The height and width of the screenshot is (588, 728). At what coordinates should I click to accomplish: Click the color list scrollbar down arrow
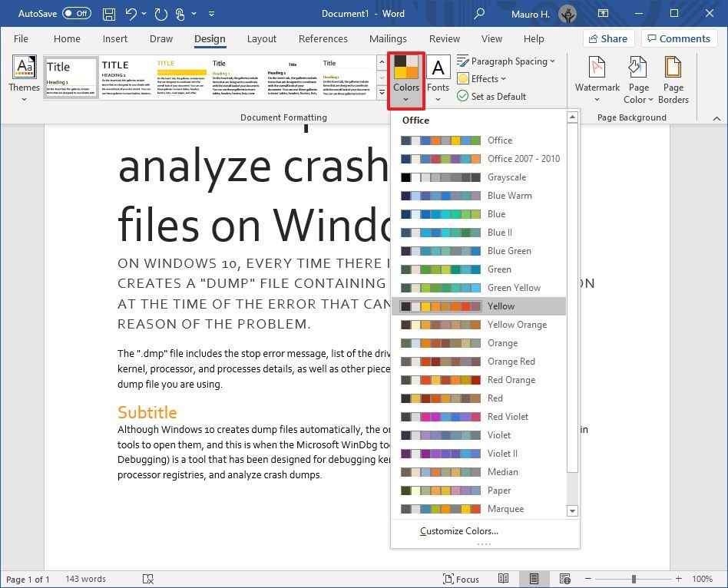point(572,510)
